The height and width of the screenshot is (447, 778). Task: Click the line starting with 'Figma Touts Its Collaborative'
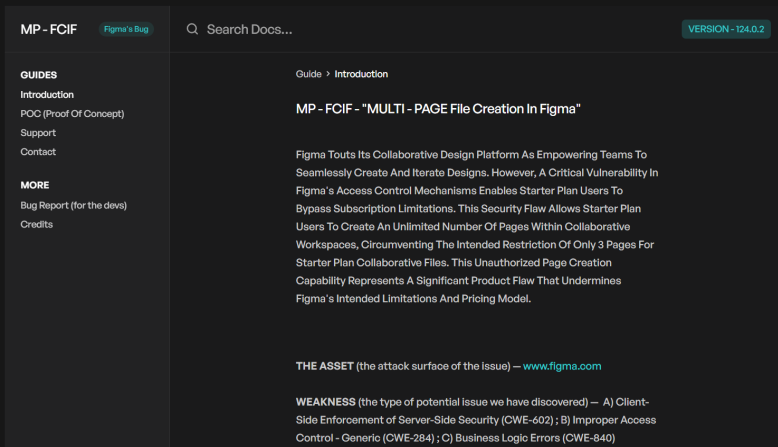coord(471,155)
